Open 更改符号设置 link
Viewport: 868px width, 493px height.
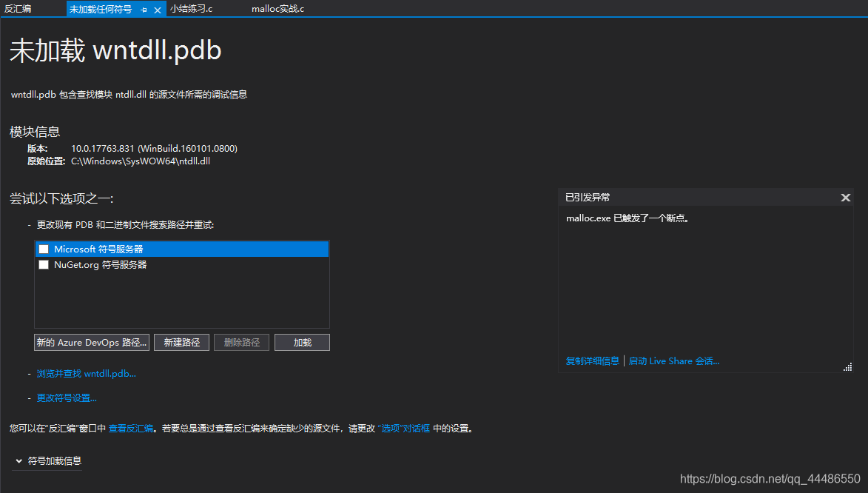click(67, 398)
